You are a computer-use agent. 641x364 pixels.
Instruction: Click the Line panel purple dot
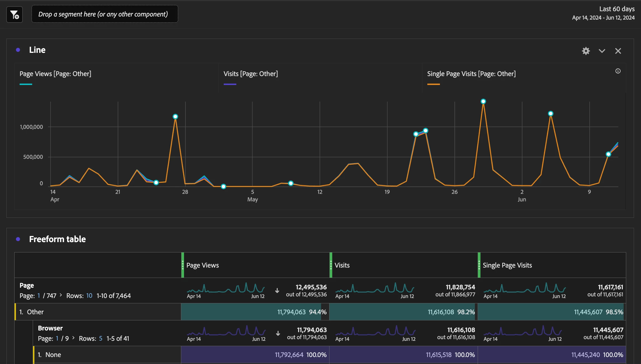pos(18,50)
